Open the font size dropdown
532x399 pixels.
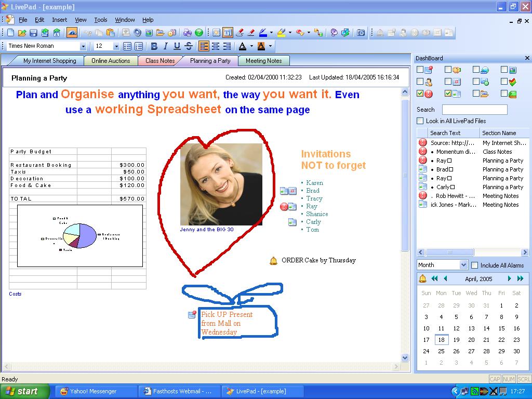(x=116, y=46)
